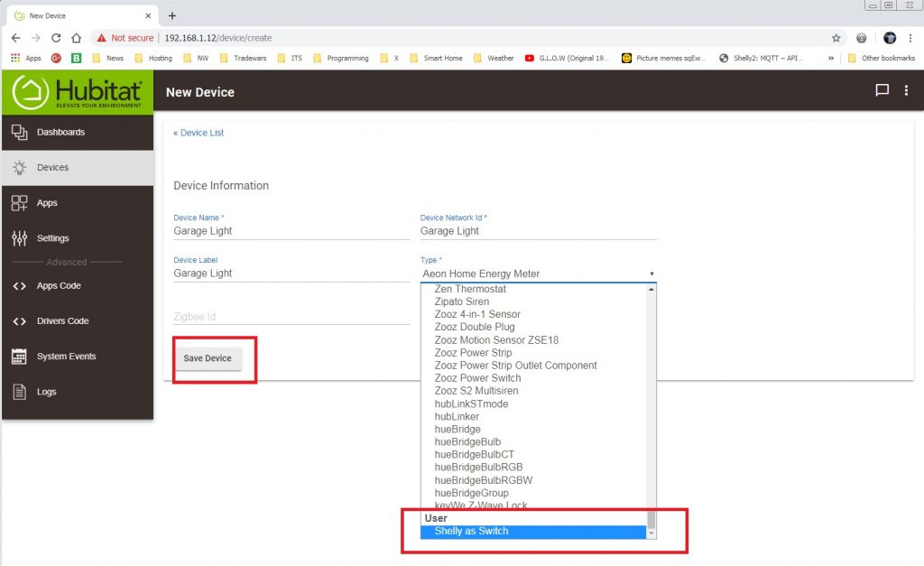The image size is (924, 566).
Task: Close the New Device tab
Action: point(148,16)
